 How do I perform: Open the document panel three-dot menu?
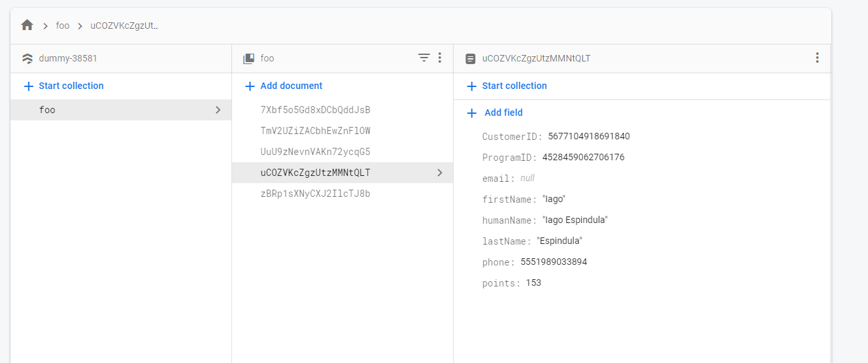coord(817,58)
